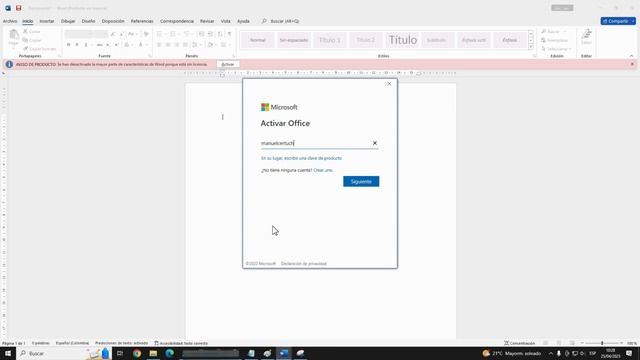Click the multilevel list icon
640x360 pixels.
pyautogui.click(x=187, y=34)
